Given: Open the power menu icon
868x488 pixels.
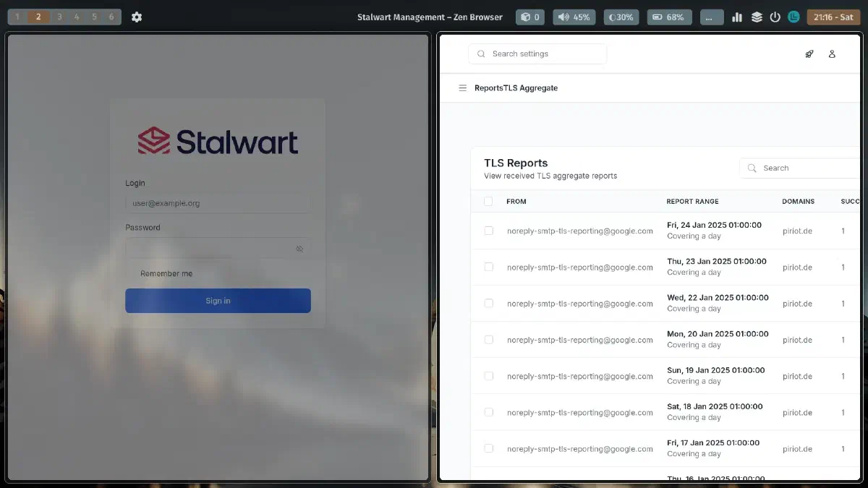Looking at the screenshot, I should [775, 17].
